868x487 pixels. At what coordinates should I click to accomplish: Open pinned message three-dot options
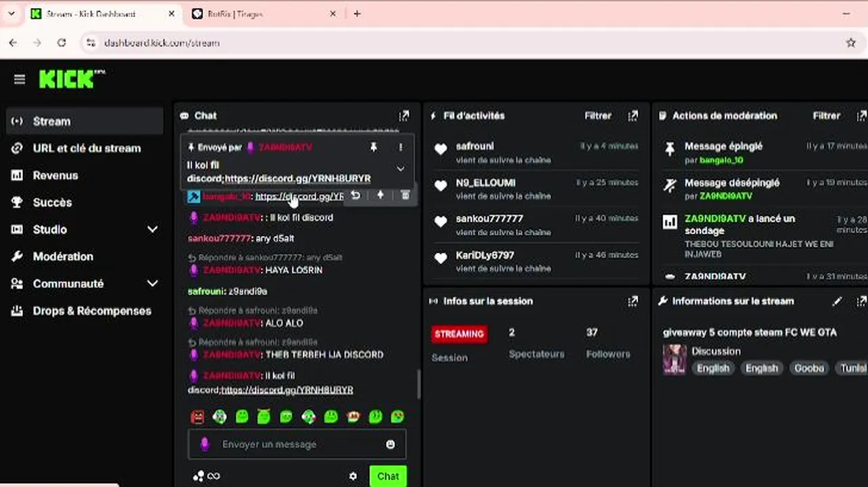point(400,147)
